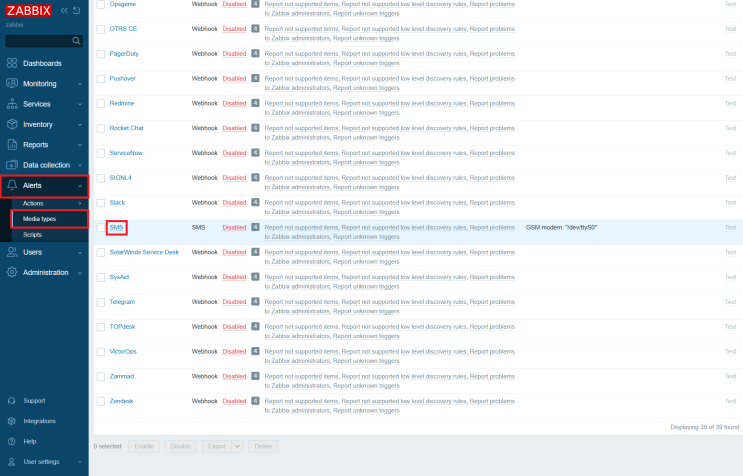Open the Telegram media type link
Image resolution: width=743 pixels, height=476 pixels.
[122, 302]
